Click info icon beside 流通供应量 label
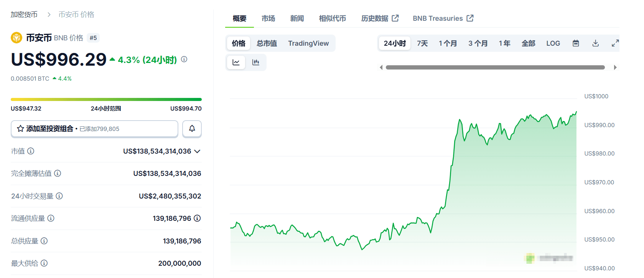This screenshot has height=278, width=644. pyautogui.click(x=51, y=218)
